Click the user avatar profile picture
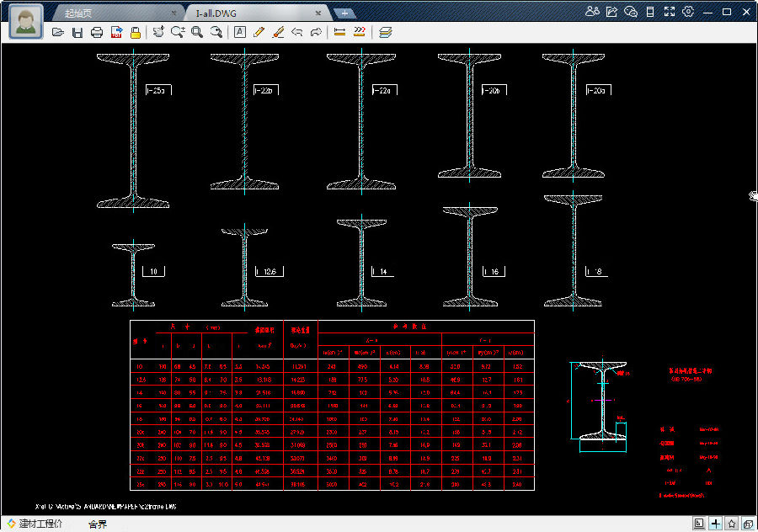The image size is (758, 532). pyautogui.click(x=27, y=21)
